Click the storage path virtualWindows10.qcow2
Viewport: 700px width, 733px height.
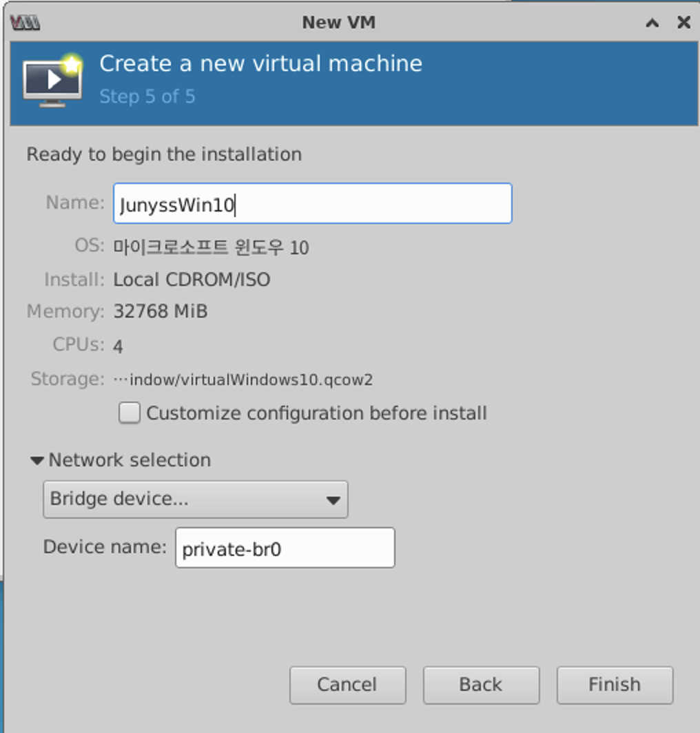pyautogui.click(x=243, y=380)
